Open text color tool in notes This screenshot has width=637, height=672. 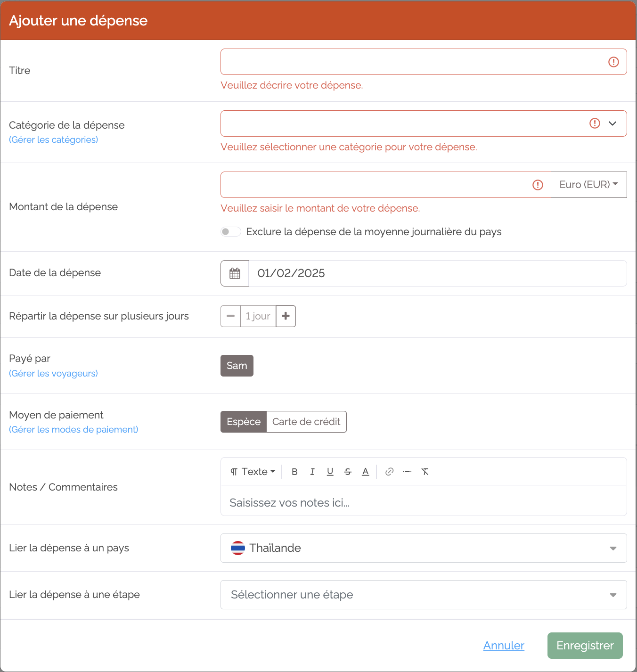pos(366,472)
